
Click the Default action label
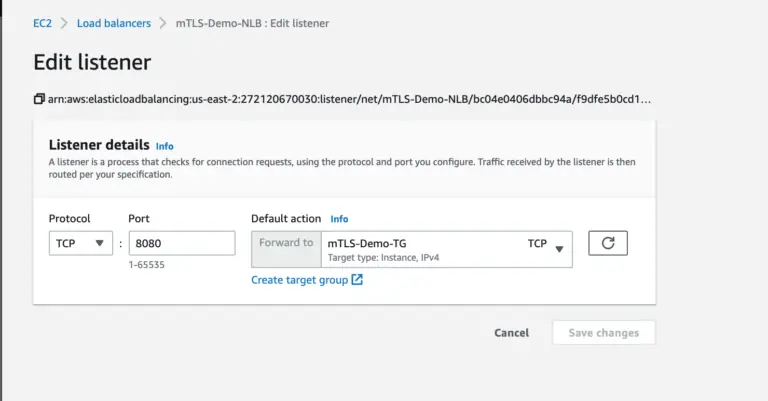tap(286, 218)
